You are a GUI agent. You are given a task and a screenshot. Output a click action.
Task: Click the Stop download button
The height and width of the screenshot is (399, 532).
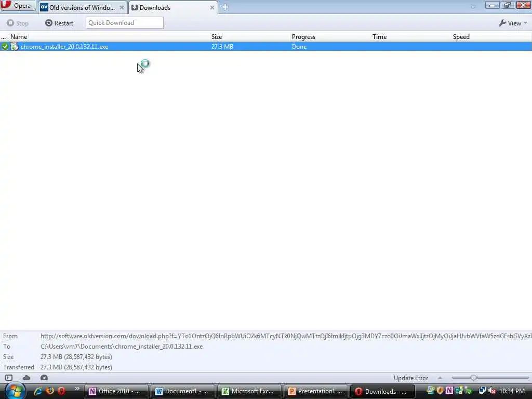18,23
